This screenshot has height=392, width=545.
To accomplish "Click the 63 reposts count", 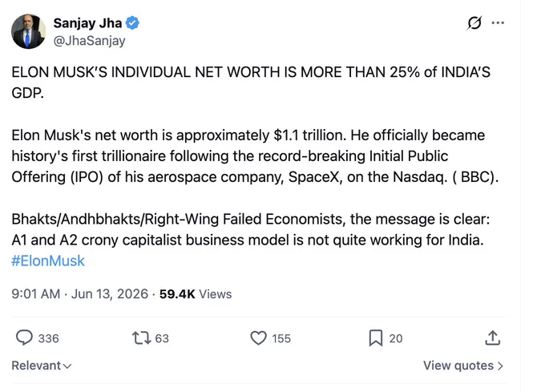I will (x=162, y=338).
